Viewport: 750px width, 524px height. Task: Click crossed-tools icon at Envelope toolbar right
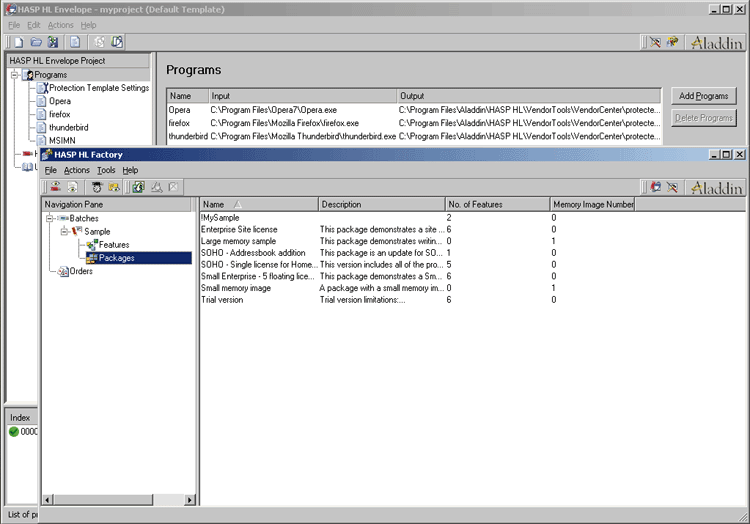pos(655,43)
